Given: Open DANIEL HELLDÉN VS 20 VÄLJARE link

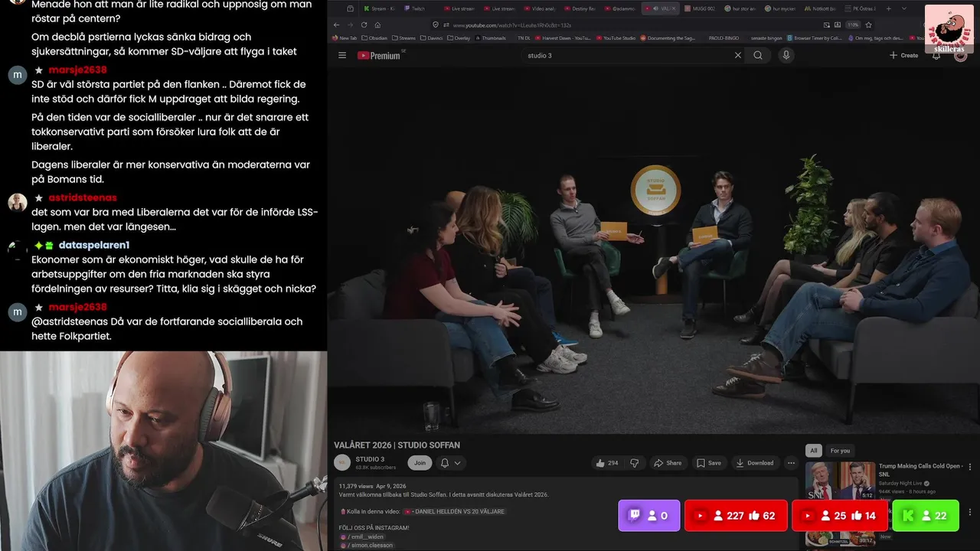Looking at the screenshot, I should coord(454,511).
